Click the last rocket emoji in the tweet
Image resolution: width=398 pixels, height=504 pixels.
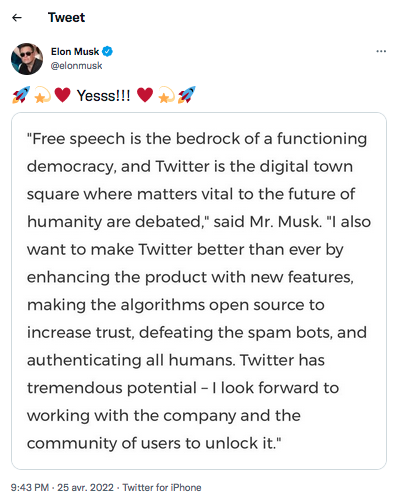pos(187,95)
